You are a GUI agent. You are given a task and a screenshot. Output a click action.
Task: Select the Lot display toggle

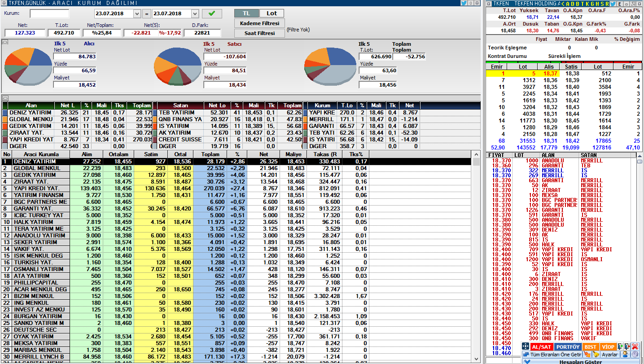(272, 13)
